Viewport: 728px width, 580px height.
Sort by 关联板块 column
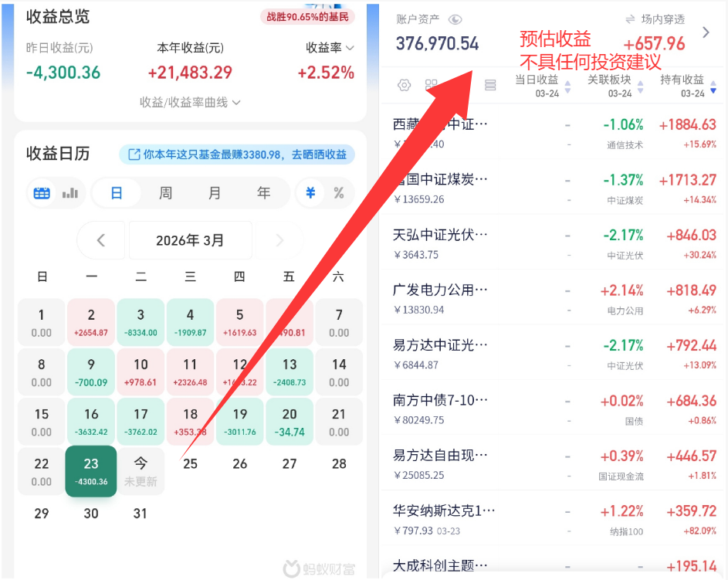[615, 86]
